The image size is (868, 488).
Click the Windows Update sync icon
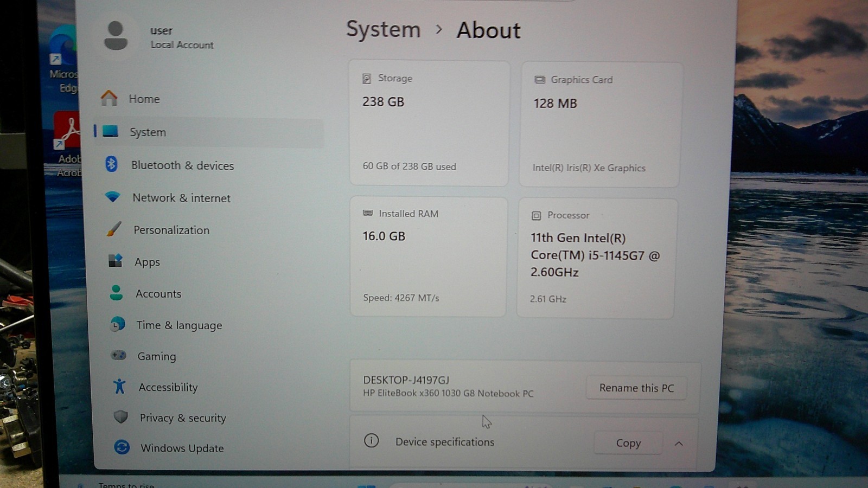(122, 447)
